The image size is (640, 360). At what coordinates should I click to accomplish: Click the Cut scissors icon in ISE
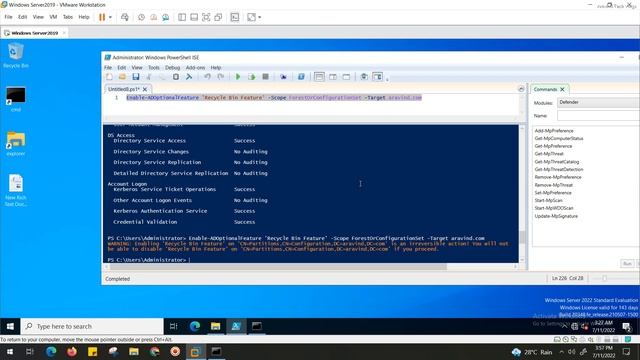pyautogui.click(x=149, y=77)
